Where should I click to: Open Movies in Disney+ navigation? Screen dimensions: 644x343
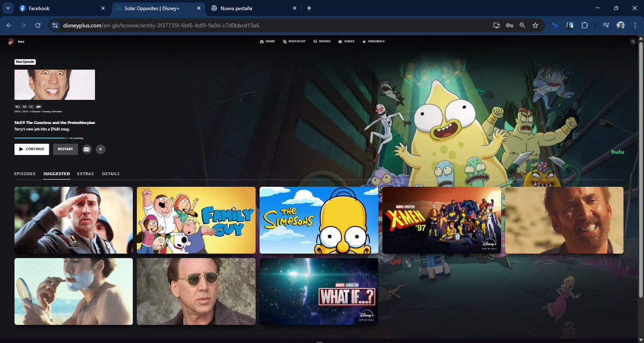322,41
